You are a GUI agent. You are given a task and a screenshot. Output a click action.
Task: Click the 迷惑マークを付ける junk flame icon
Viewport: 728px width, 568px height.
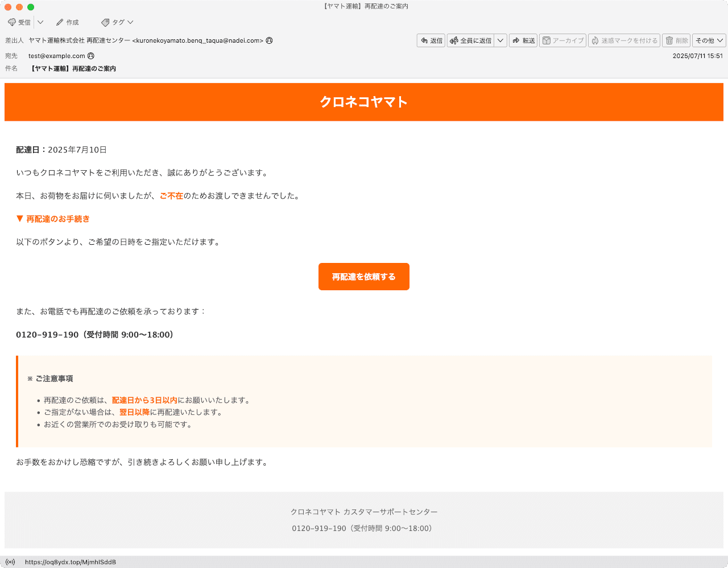coord(595,40)
